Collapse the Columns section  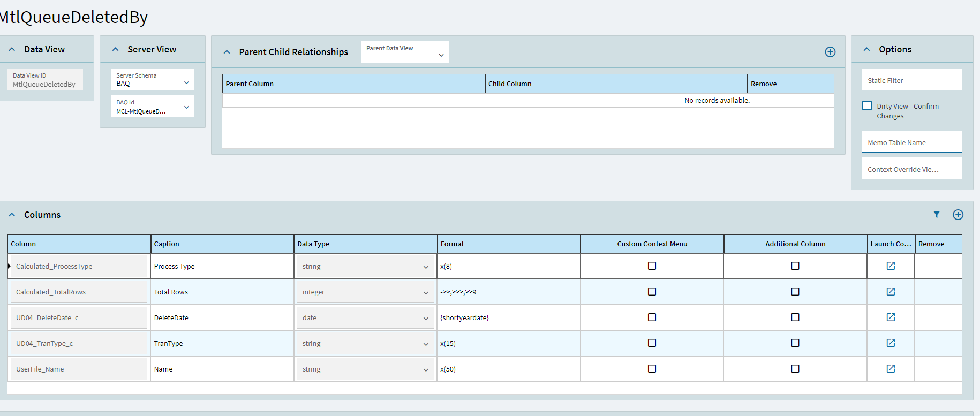[12, 215]
